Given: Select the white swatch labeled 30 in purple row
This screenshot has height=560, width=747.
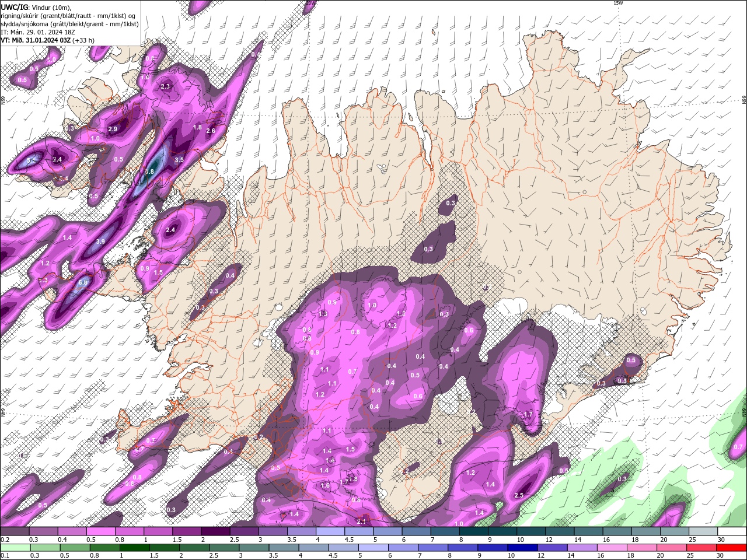Looking at the screenshot, I should [731, 531].
